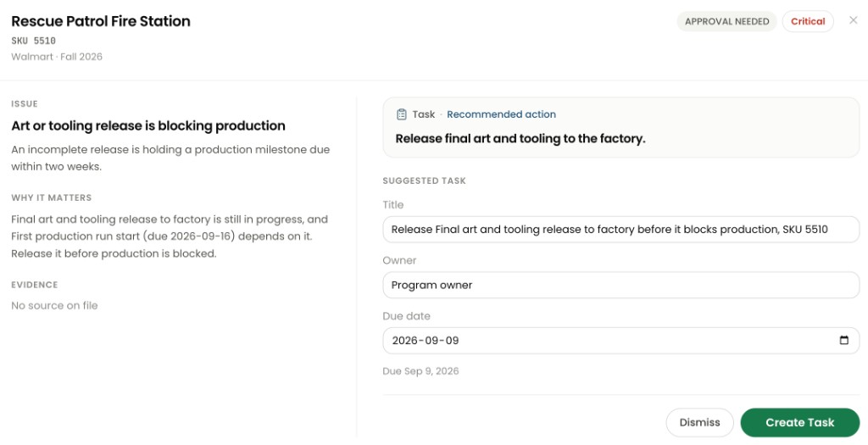Dismiss the suggested task

(699, 422)
